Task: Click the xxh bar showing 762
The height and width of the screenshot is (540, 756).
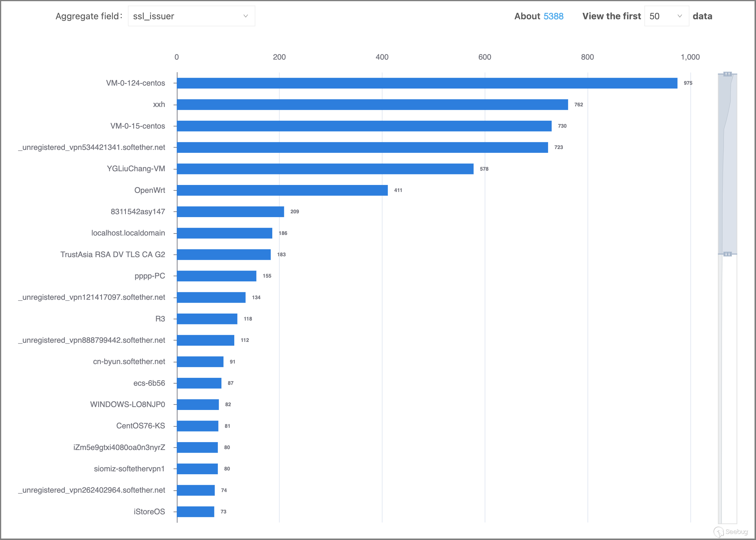Action: [372, 104]
